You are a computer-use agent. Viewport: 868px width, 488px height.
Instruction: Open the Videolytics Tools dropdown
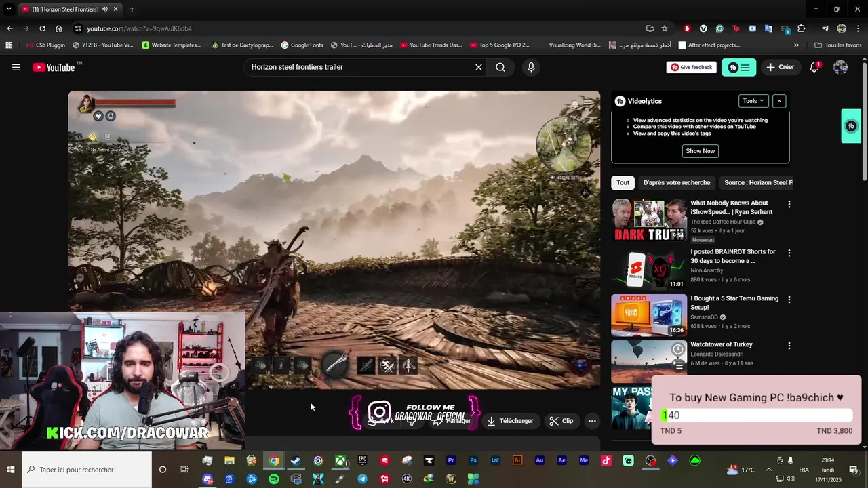753,101
